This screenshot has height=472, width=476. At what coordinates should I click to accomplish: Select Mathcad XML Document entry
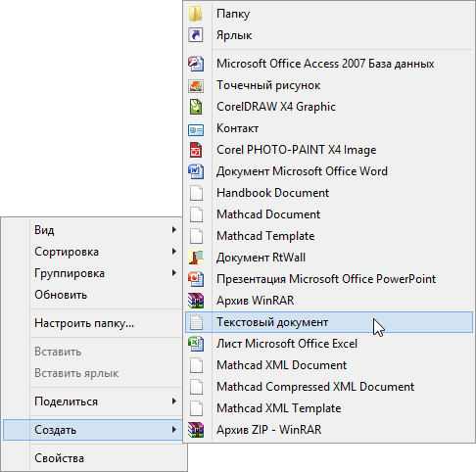[329, 365]
